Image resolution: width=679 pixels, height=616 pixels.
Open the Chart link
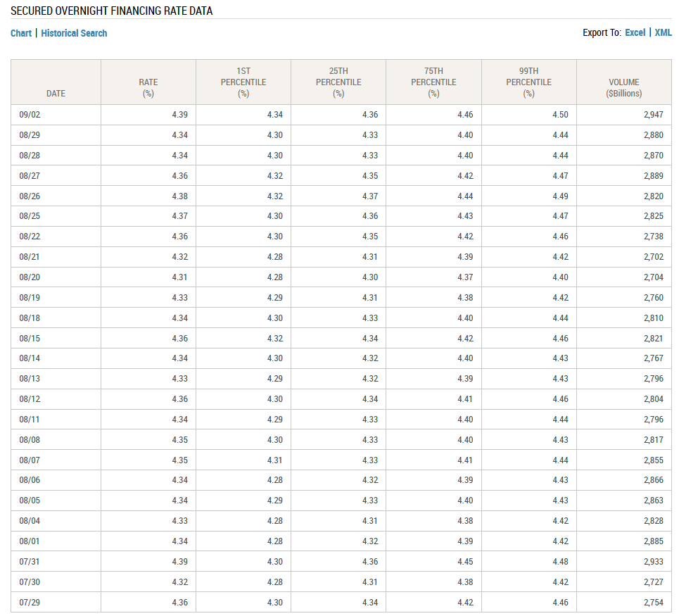tap(21, 33)
